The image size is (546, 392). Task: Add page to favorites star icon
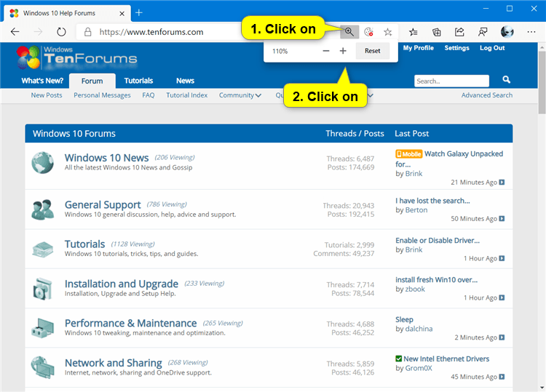pyautogui.click(x=387, y=32)
